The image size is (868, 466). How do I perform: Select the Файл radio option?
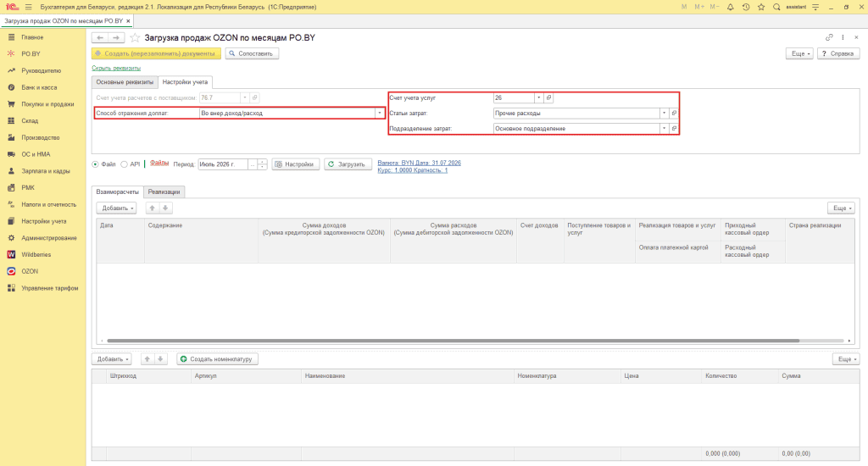95,164
